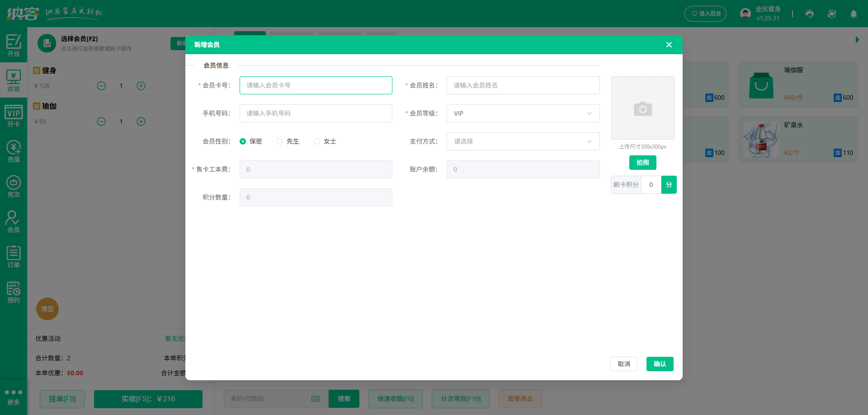Confirm the new member with 确认
This screenshot has width=868, height=415.
[x=660, y=364]
